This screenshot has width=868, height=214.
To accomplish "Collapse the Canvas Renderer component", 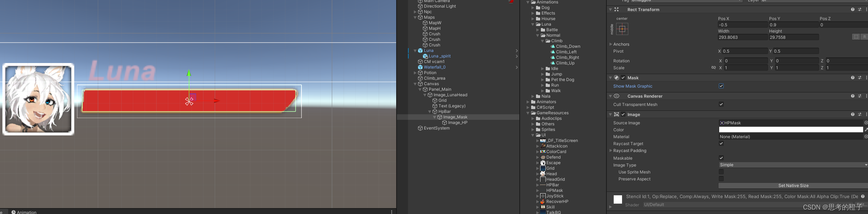I will pyautogui.click(x=611, y=96).
